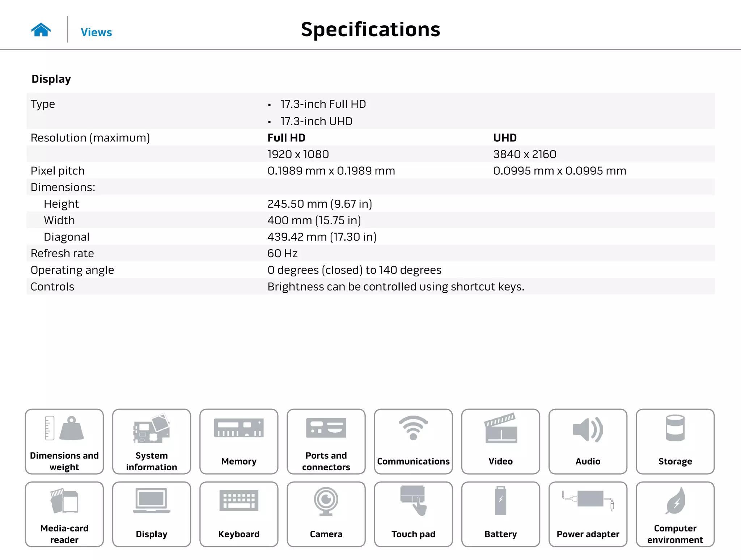Click the 'Controls' row label

coord(52,287)
